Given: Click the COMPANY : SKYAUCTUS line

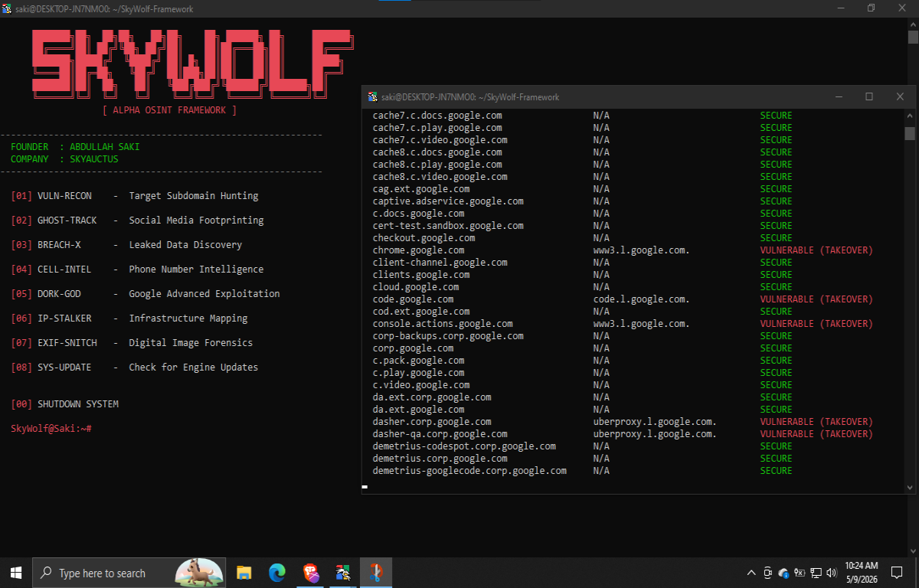Looking at the screenshot, I should click(64, 159).
